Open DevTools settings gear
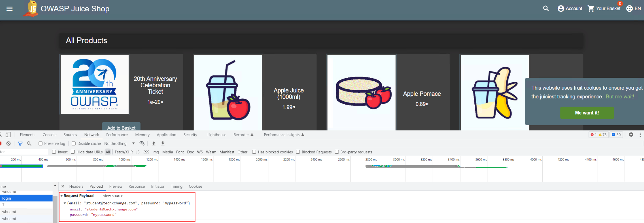644x223 pixels. click(x=631, y=135)
